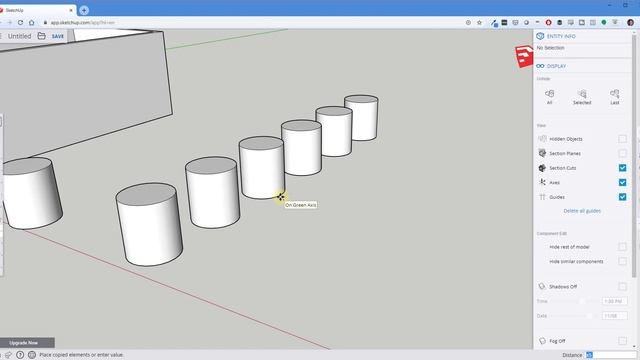Click the green circle extension icon
The height and width of the screenshot is (360, 640).
click(604, 22)
